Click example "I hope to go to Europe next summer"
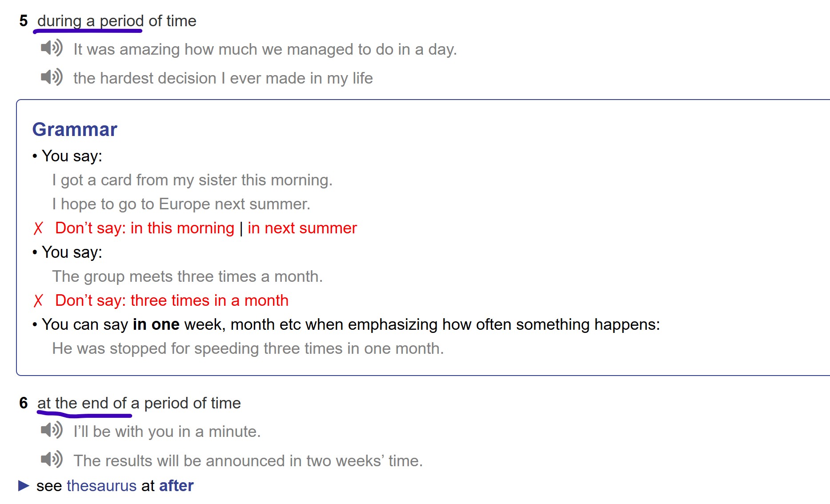The width and height of the screenshot is (830, 504). 181,204
